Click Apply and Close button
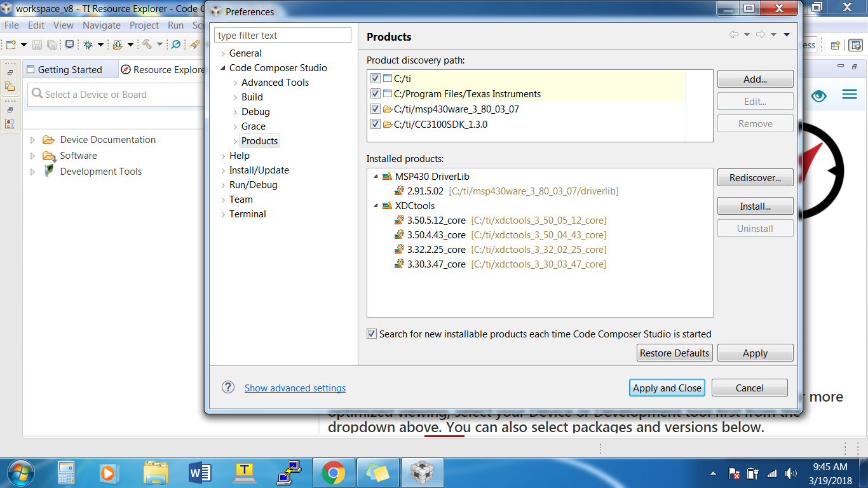Image resolution: width=868 pixels, height=488 pixels. (667, 388)
